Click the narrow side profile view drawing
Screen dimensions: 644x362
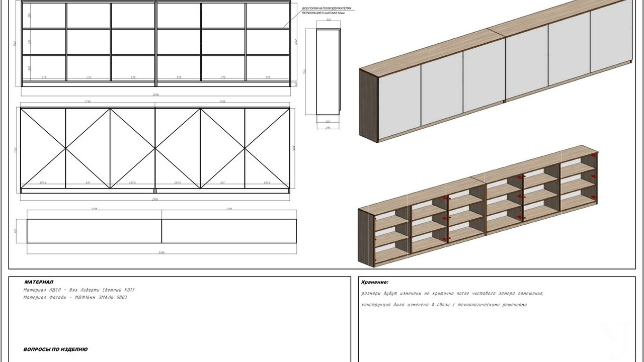click(329, 72)
